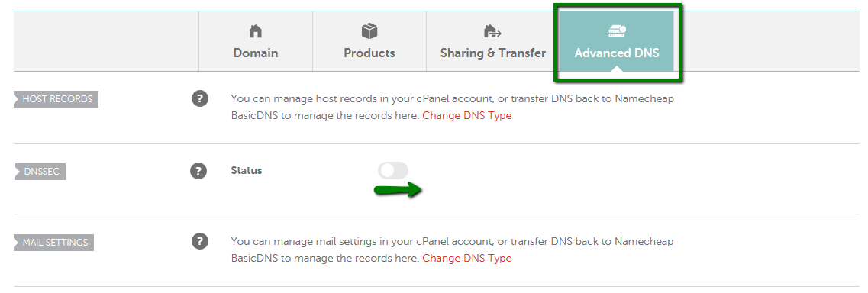Click the house icon on the Domain tab

pos(255,31)
